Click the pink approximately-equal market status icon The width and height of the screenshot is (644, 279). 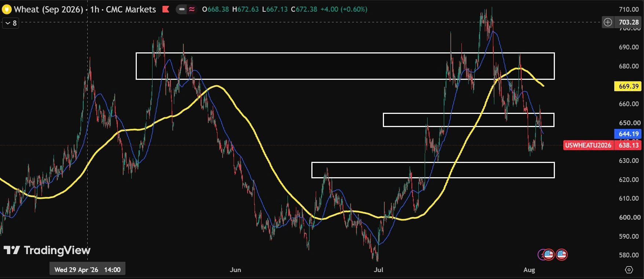tap(192, 10)
